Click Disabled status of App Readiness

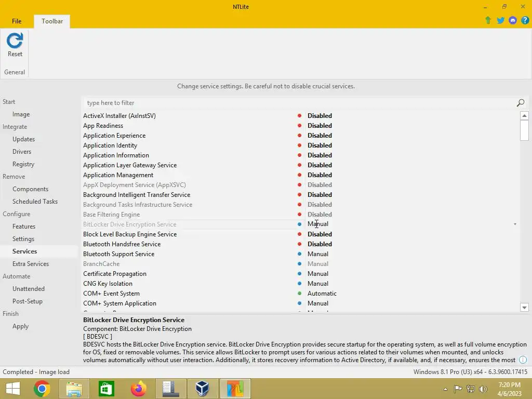pyautogui.click(x=320, y=126)
